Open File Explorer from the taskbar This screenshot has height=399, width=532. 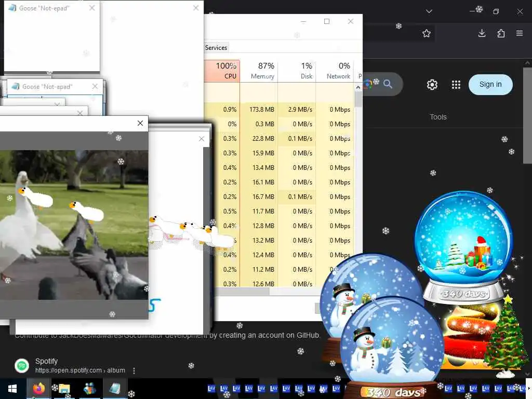pyautogui.click(x=64, y=389)
